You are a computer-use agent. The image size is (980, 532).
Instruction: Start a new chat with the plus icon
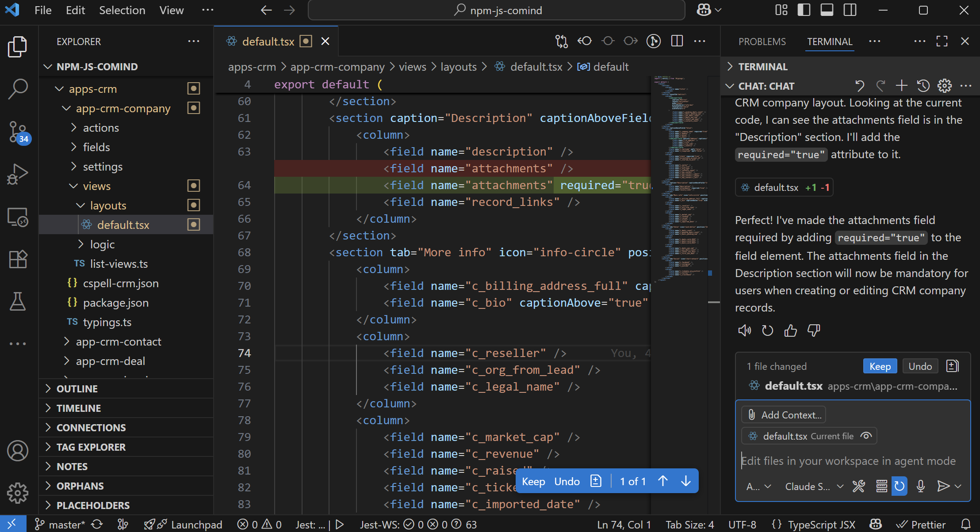click(x=901, y=86)
